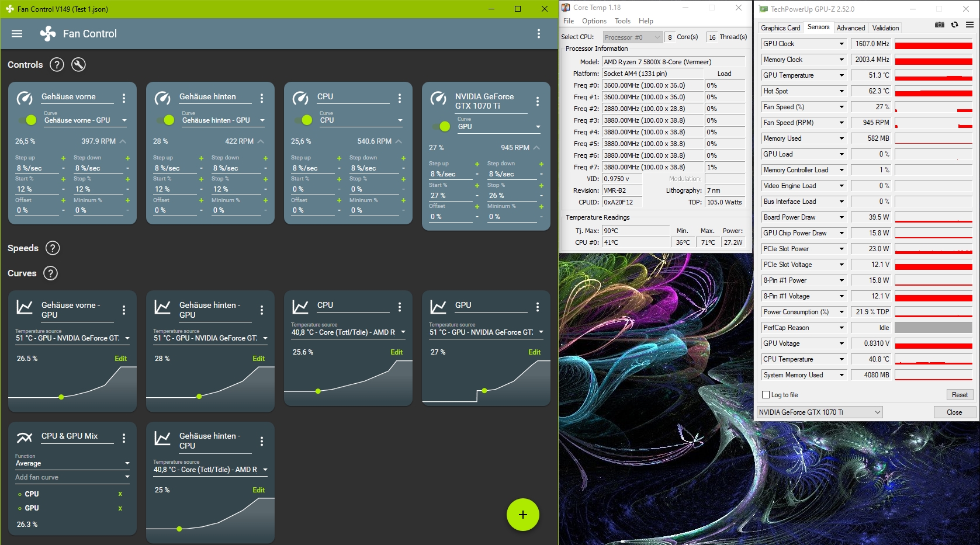The width and height of the screenshot is (980, 545).
Task: Open the NVIDIA GeForce GTX 1070 Ti device dropdown
Action: pyautogui.click(x=819, y=412)
